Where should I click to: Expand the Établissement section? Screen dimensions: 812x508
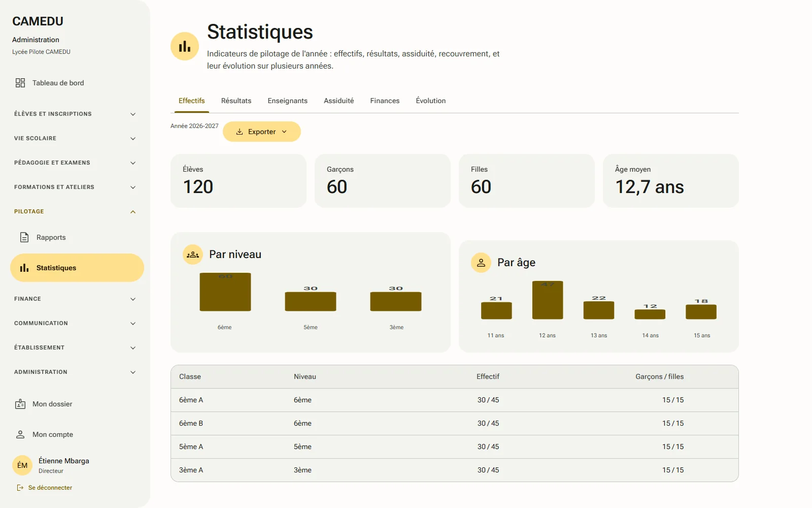tap(75, 347)
